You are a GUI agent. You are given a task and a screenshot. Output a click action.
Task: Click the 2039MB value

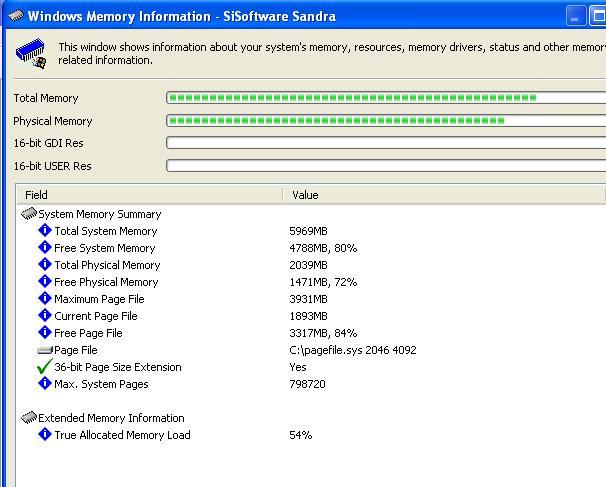pos(308,265)
